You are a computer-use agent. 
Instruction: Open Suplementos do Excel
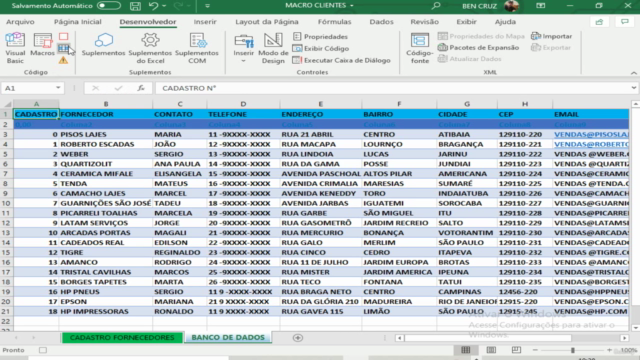pos(150,48)
